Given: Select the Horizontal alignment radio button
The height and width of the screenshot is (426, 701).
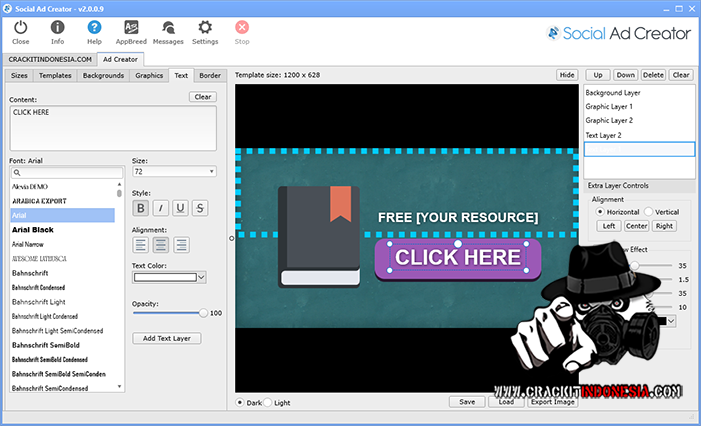Looking at the screenshot, I should (x=600, y=212).
